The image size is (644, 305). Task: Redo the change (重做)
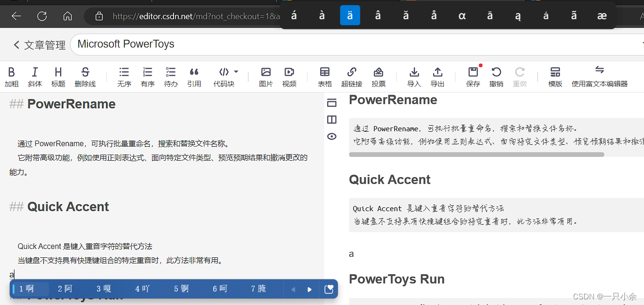coord(520,77)
